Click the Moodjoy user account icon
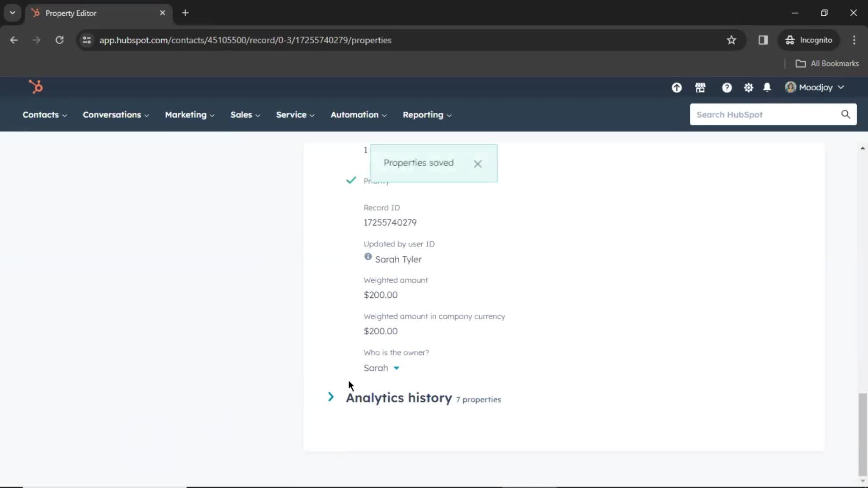Image resolution: width=868 pixels, height=488 pixels. (x=791, y=88)
